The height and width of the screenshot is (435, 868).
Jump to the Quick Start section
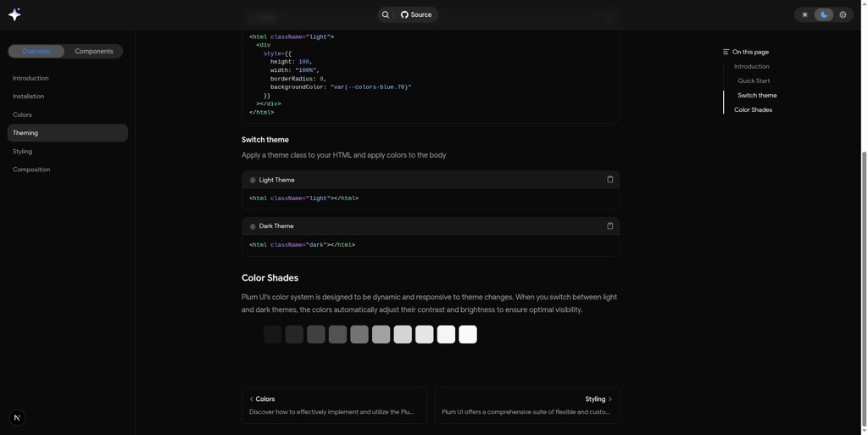[x=754, y=81]
